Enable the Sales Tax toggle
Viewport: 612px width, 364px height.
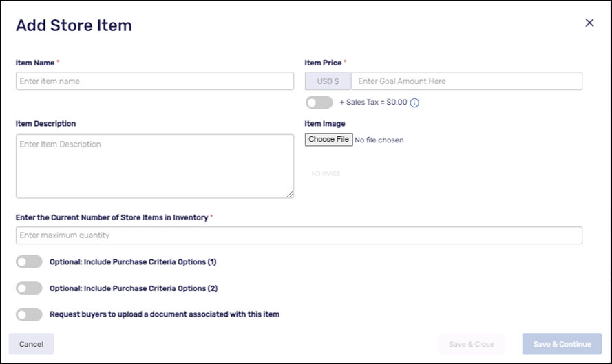pyautogui.click(x=319, y=103)
